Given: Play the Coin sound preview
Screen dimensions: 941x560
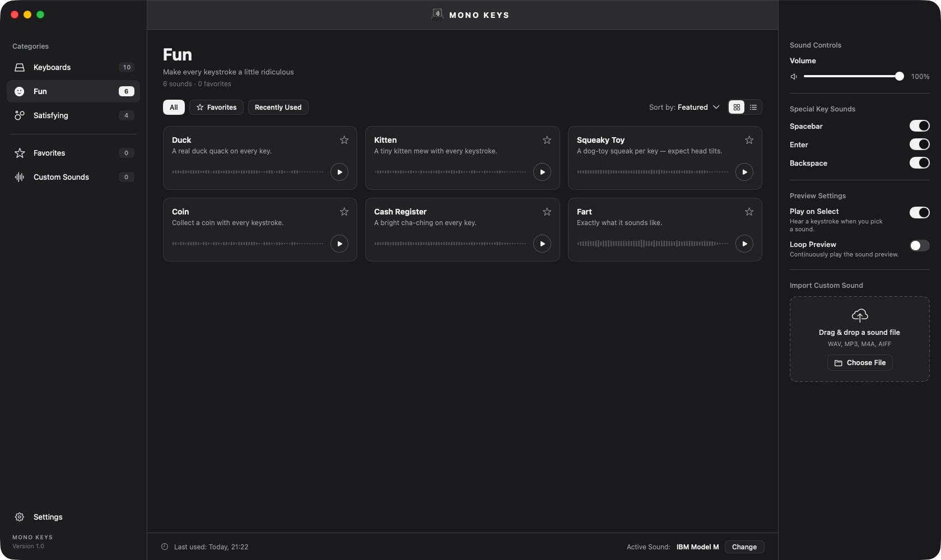Looking at the screenshot, I should tap(339, 244).
